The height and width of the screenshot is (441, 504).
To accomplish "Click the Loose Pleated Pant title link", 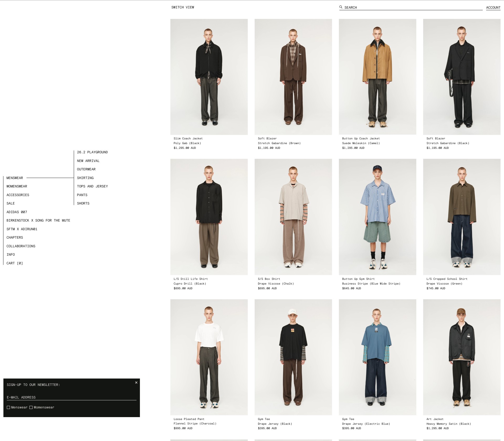I will pos(189,419).
